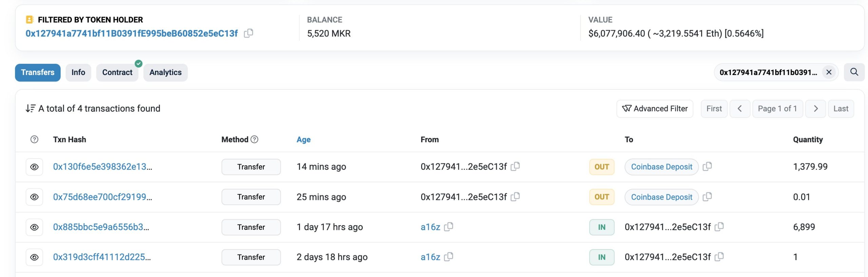Viewport: 868px width, 277px height.
Task: Go to next page with right chevron
Action: (815, 109)
